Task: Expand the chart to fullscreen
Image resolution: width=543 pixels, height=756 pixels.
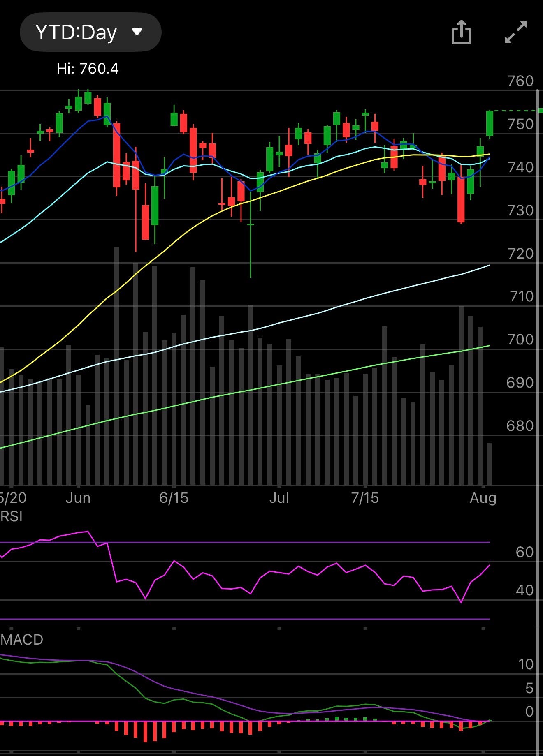Action: (x=516, y=32)
